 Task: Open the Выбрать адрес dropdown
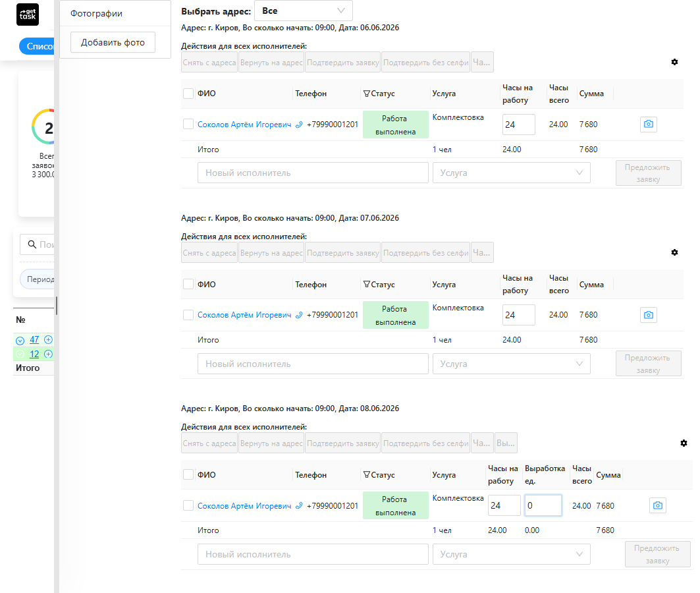pyautogui.click(x=303, y=11)
